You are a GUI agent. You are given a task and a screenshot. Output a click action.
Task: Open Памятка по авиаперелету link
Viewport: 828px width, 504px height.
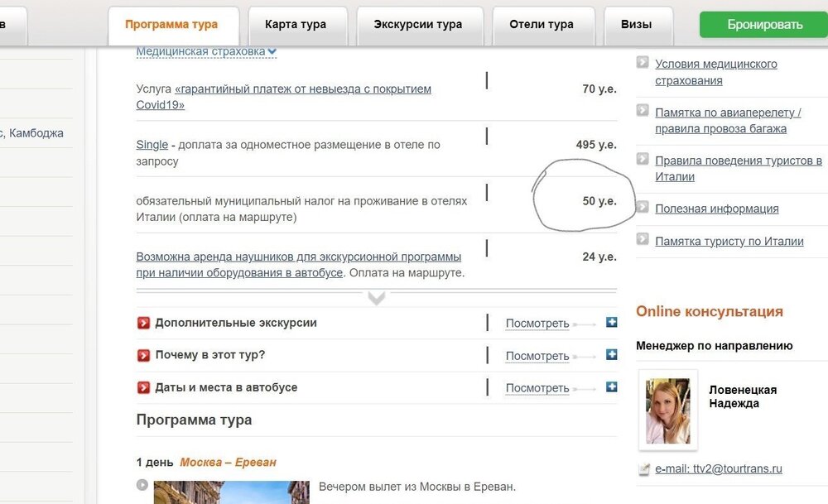tap(728, 120)
